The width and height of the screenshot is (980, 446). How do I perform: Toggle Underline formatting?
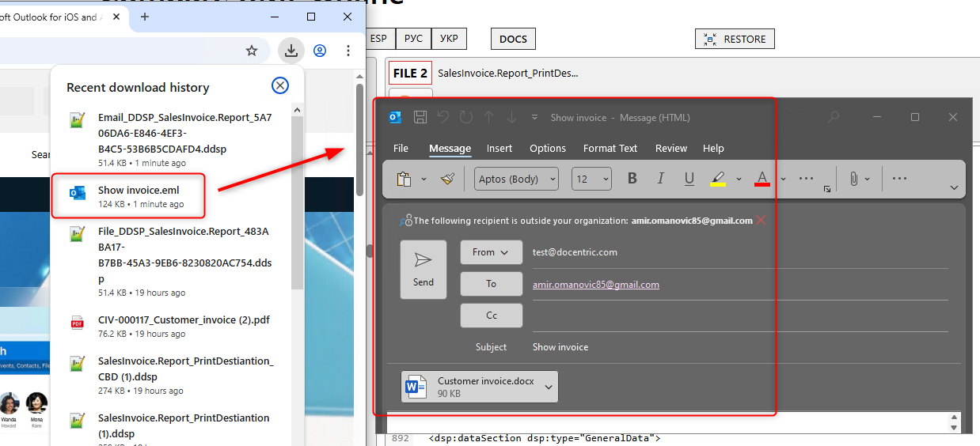pos(689,179)
